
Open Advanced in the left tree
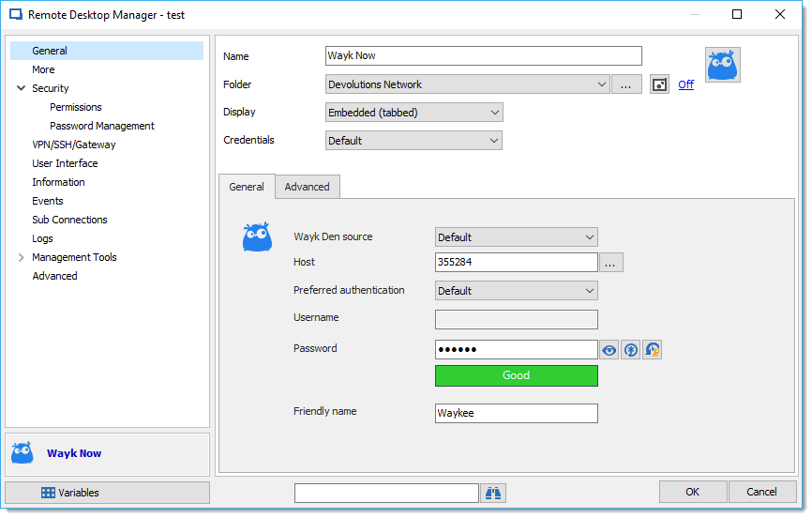click(55, 276)
